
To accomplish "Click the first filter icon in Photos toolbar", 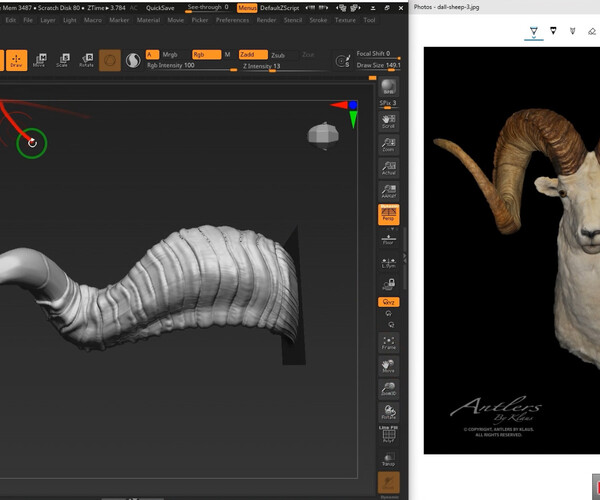I will [533, 31].
